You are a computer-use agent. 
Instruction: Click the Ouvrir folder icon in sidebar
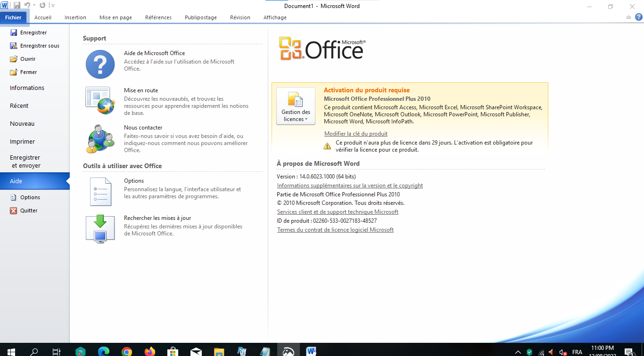[x=14, y=59]
